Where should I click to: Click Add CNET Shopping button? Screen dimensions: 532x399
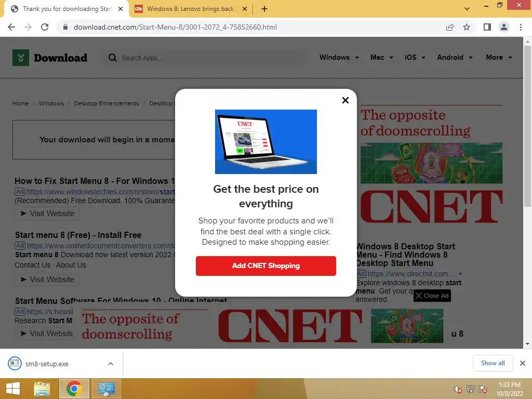(265, 265)
